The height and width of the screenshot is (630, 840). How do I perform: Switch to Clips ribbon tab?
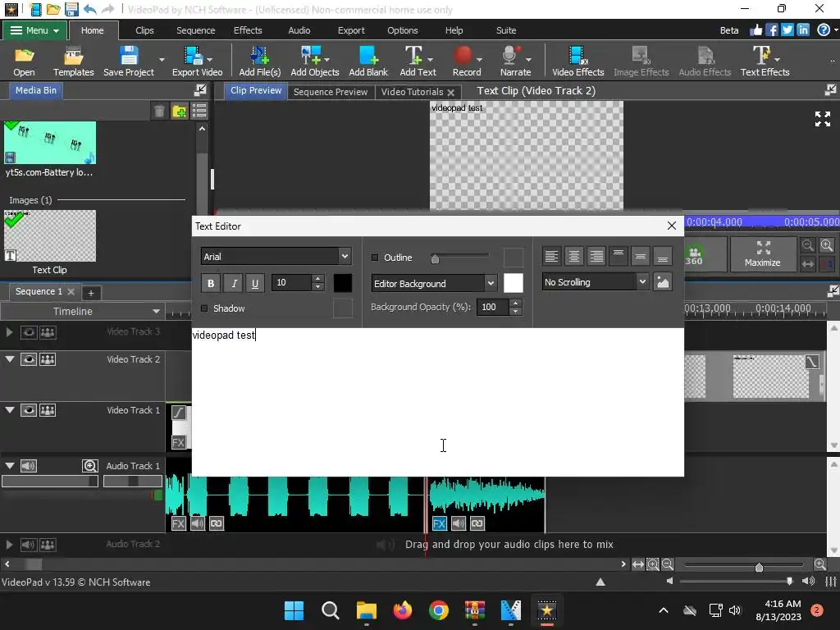tap(144, 30)
